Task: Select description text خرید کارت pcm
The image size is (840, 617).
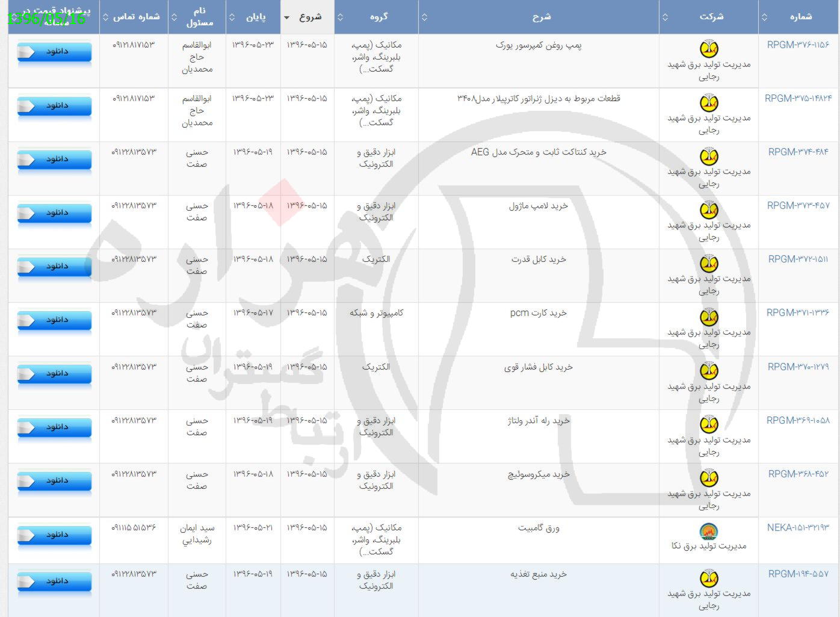Action: click(x=539, y=313)
